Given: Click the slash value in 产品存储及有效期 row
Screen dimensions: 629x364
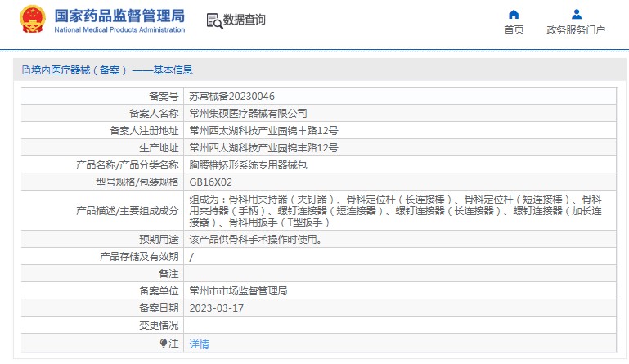Looking at the screenshot, I should 191,257.
